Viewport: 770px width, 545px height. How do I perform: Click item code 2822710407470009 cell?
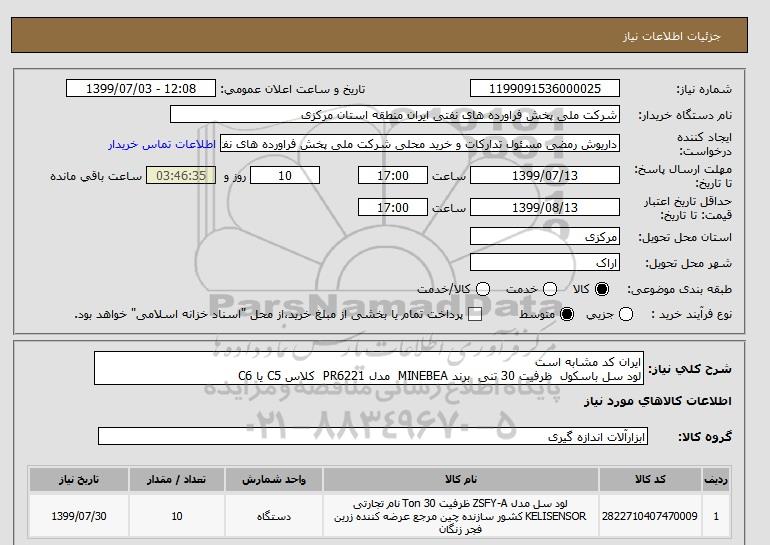(650, 516)
